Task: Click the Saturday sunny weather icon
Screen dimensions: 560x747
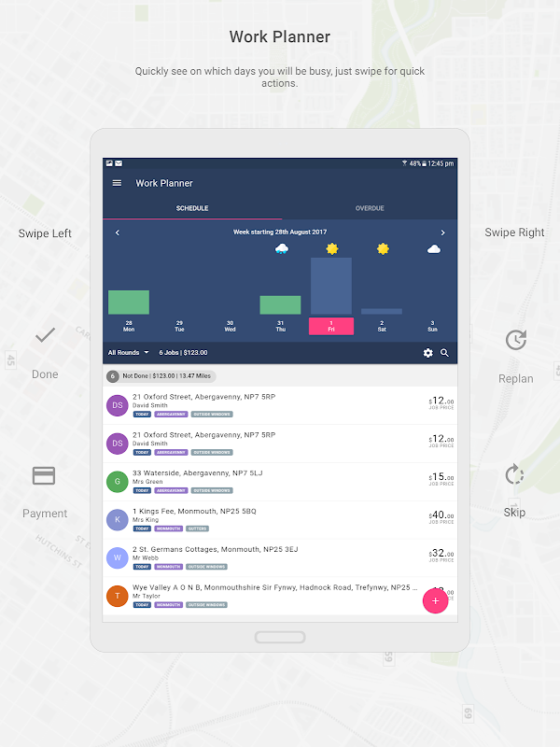Action: tap(383, 248)
